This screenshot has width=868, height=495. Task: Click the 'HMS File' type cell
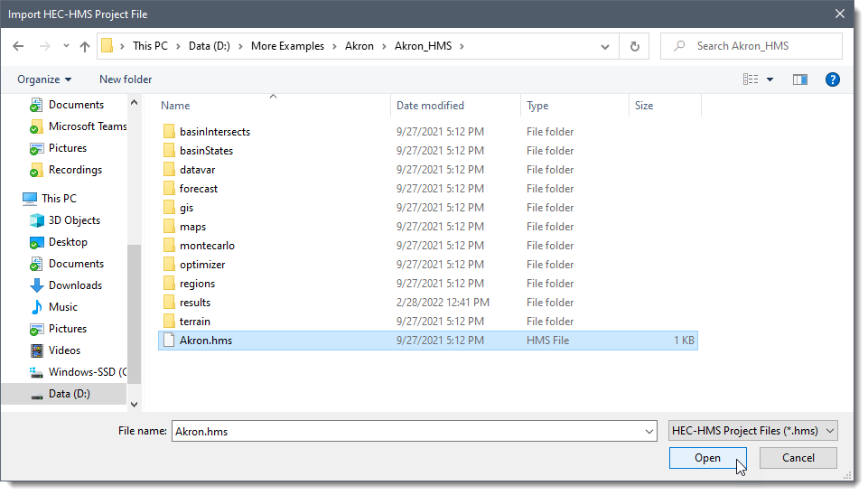(547, 340)
